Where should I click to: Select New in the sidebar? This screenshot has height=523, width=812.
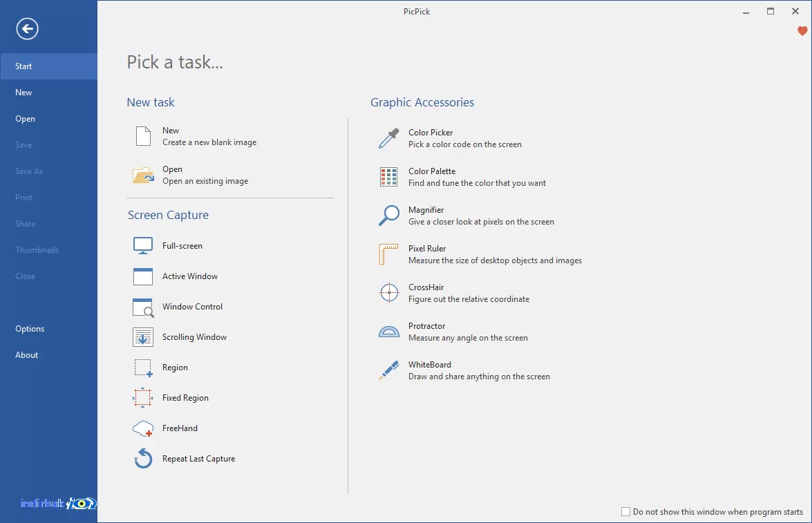click(48, 93)
